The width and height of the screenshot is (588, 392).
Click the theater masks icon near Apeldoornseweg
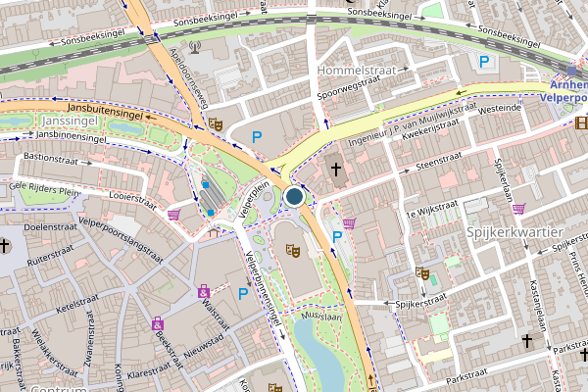click(216, 124)
